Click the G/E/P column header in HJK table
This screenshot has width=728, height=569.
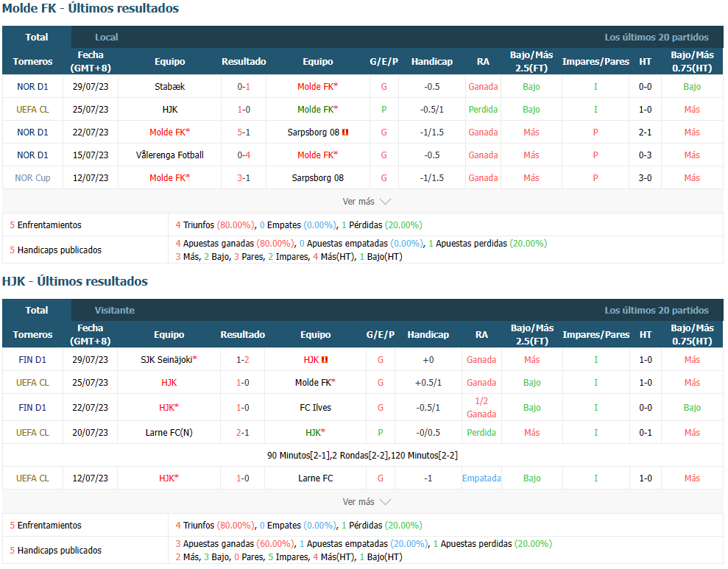tap(381, 334)
